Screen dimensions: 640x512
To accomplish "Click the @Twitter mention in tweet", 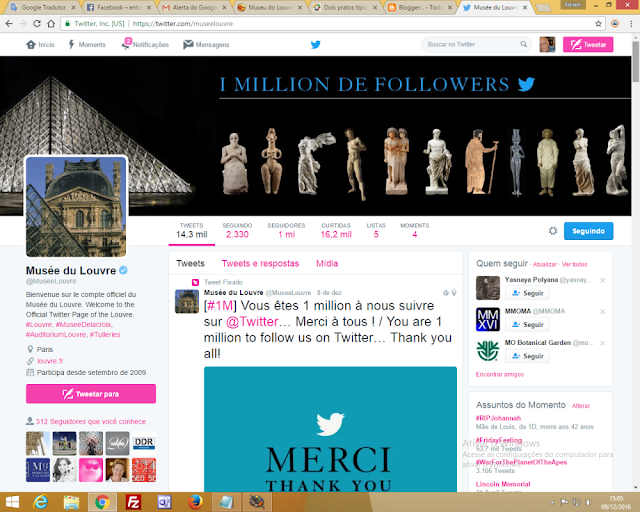I will 252,322.
